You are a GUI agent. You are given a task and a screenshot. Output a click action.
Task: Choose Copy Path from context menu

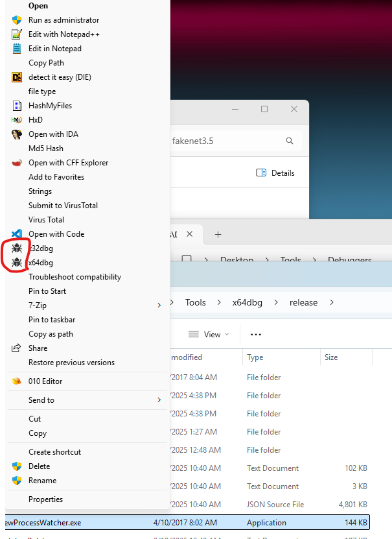point(46,63)
